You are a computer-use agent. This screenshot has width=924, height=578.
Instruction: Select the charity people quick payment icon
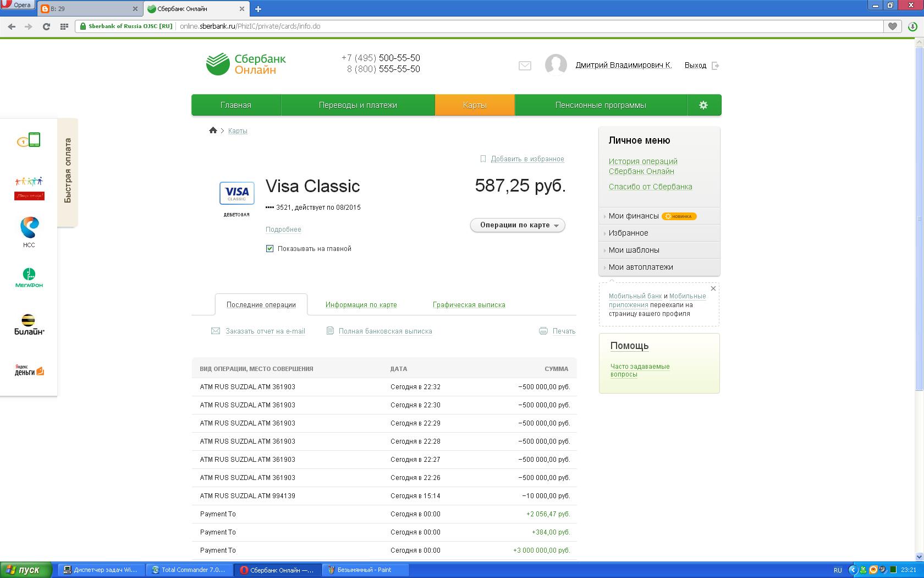[x=29, y=188]
